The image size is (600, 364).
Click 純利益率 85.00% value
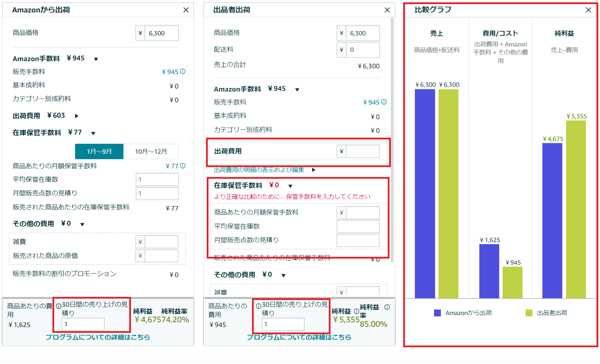pos(373,324)
